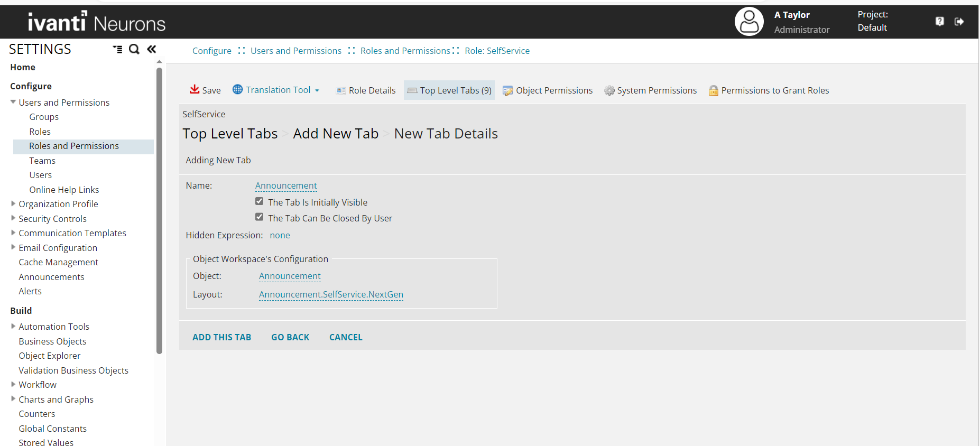Click the Translation Tool globe icon
The width and height of the screenshot is (980, 446).
point(238,89)
